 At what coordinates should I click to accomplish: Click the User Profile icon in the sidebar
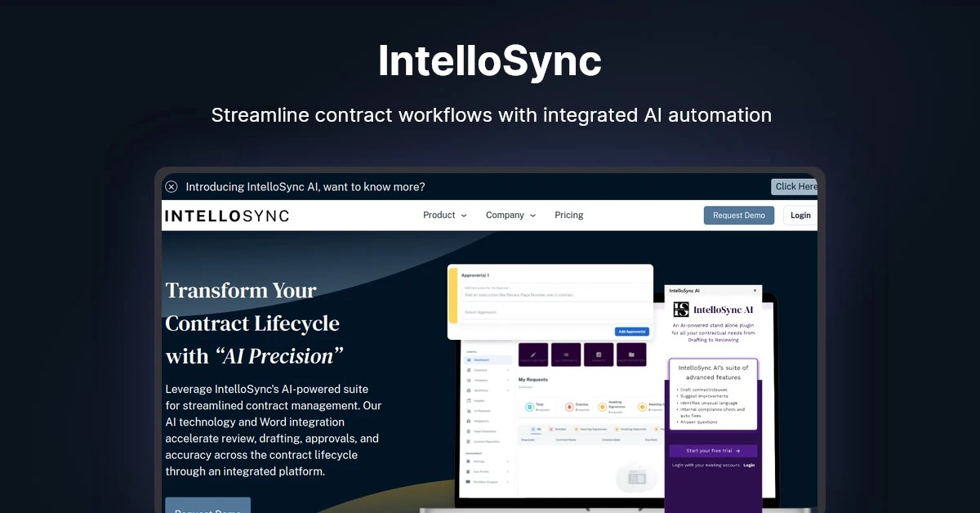click(x=467, y=471)
